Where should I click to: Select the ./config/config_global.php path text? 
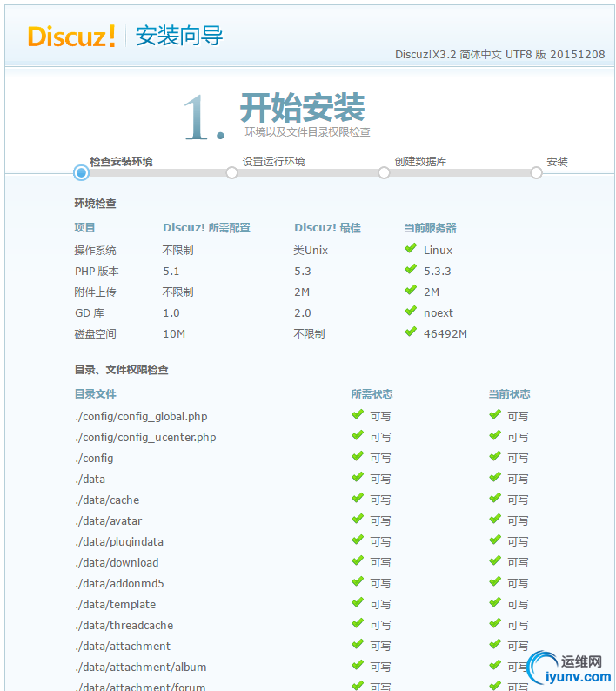[141, 417]
